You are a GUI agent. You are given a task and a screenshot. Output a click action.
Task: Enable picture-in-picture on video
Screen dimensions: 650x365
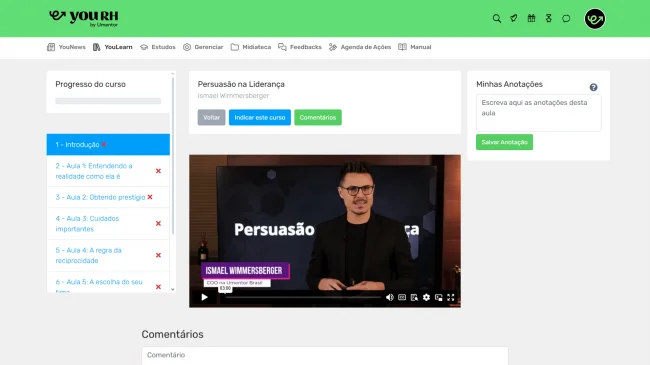click(439, 297)
